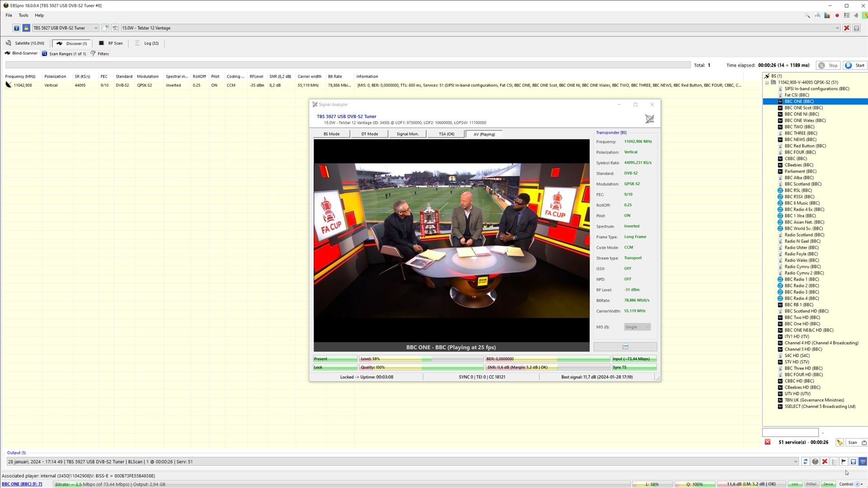
Task: Click the black flag icon in Output bar
Action: click(844, 462)
